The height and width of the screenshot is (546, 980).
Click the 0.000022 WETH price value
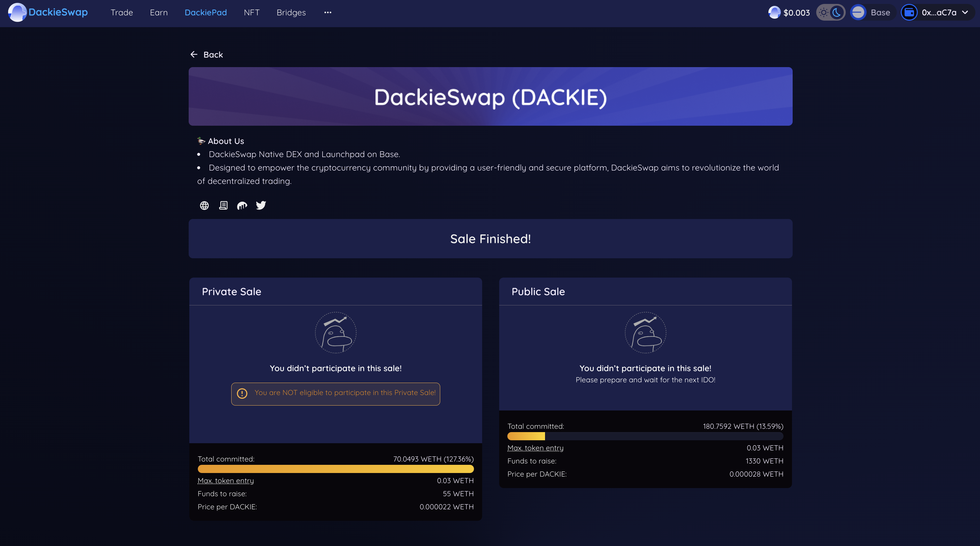[x=447, y=507]
